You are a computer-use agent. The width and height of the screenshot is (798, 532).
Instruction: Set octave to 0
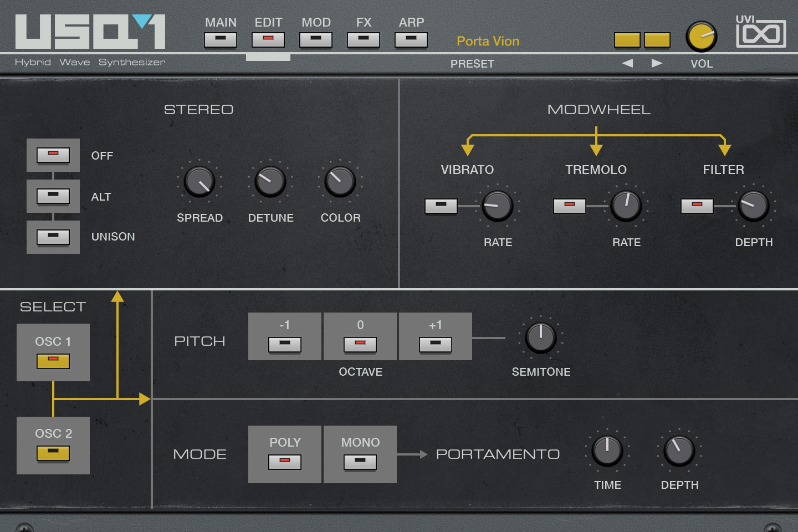360,345
